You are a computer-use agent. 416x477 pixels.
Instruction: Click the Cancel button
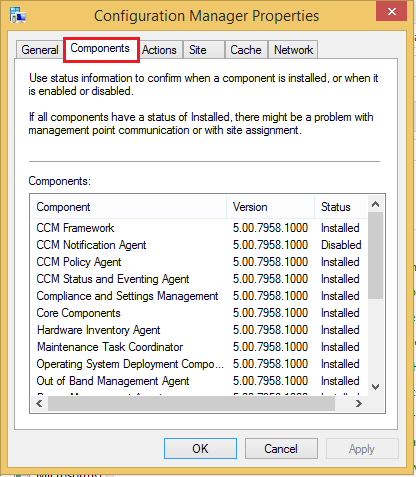pos(281,449)
